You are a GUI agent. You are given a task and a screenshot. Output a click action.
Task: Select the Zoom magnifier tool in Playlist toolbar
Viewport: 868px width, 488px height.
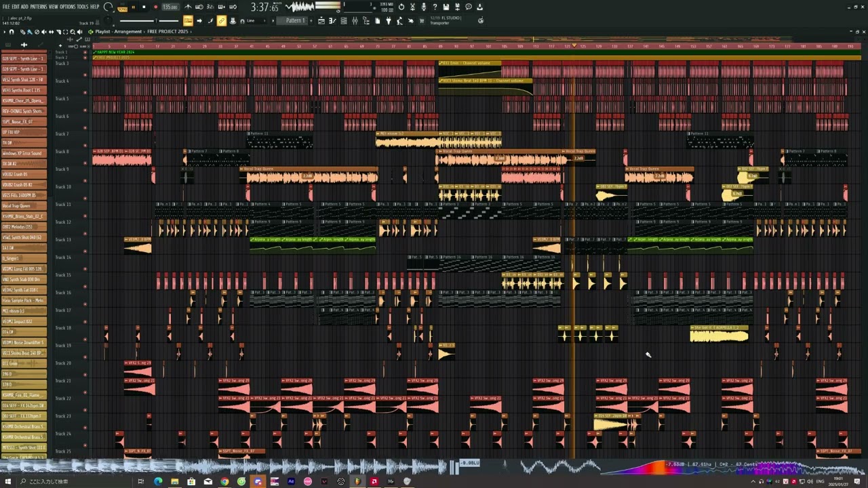73,32
